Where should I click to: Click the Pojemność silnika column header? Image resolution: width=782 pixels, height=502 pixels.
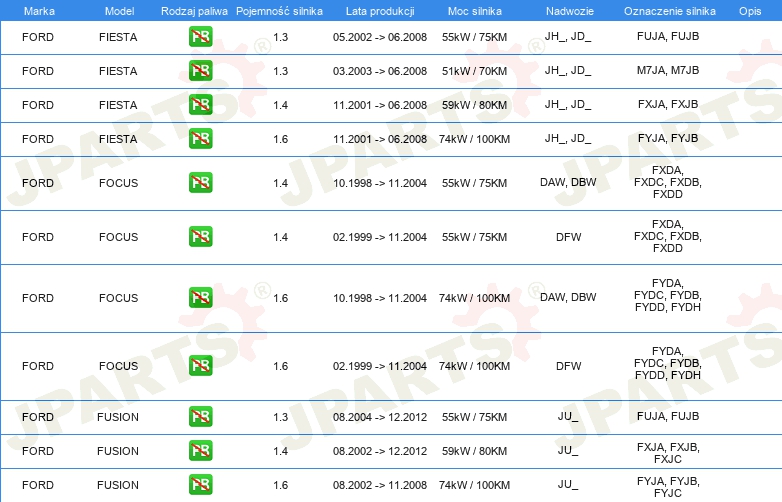pos(280,10)
